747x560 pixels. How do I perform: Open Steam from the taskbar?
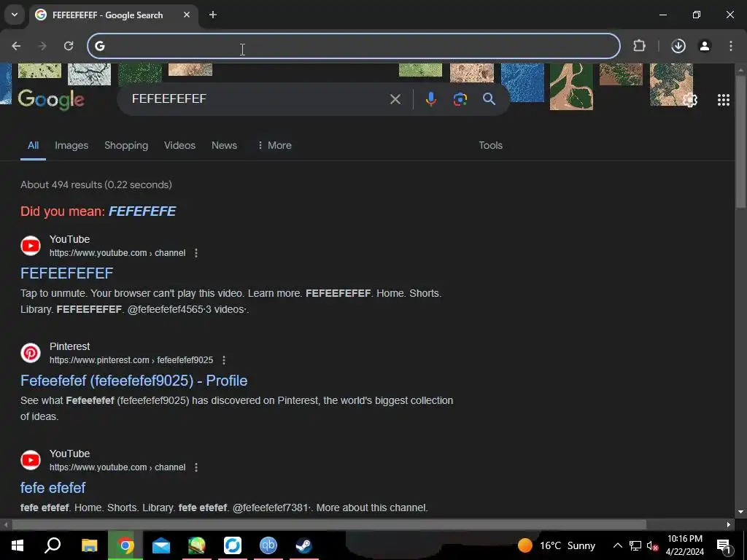coord(304,545)
